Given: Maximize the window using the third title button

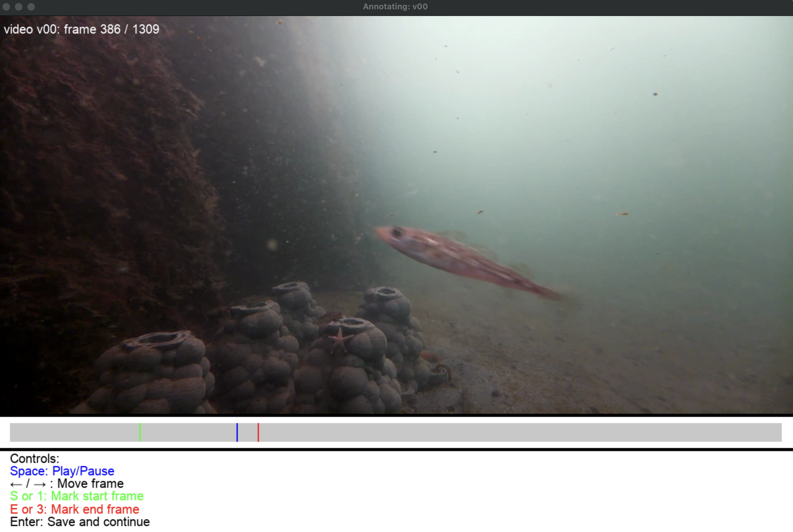Looking at the screenshot, I should (x=31, y=7).
